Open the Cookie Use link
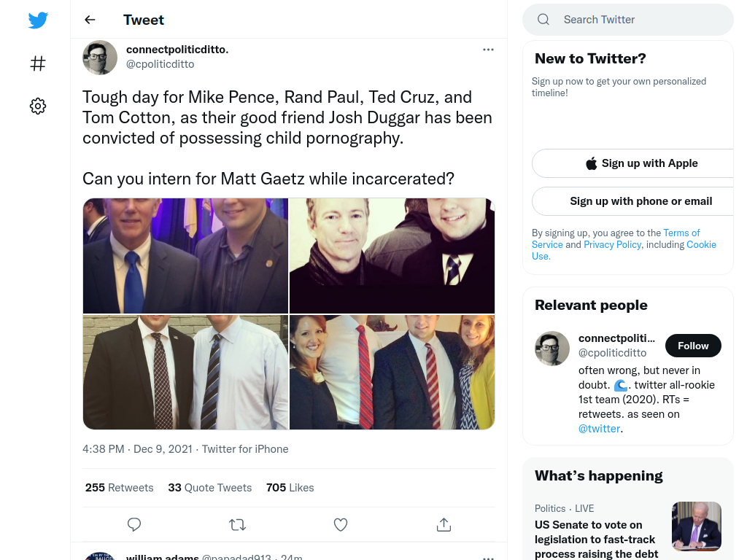 [x=624, y=250]
